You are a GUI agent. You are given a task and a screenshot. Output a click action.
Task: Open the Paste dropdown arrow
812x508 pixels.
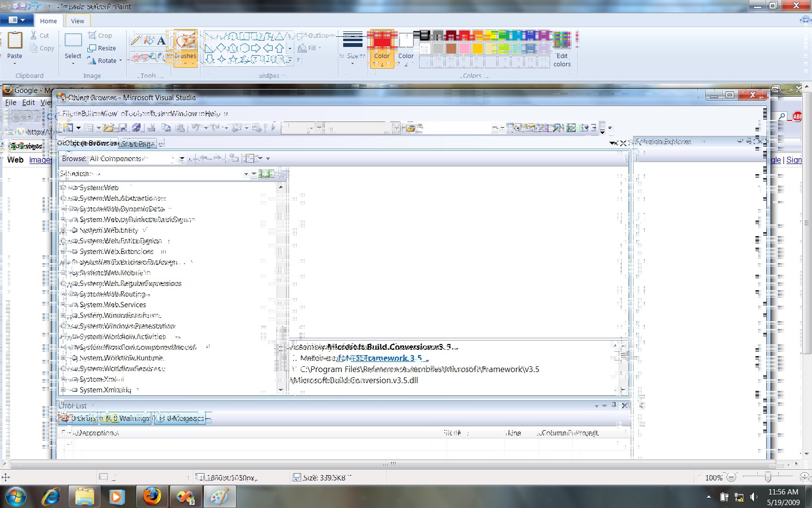(x=14, y=63)
